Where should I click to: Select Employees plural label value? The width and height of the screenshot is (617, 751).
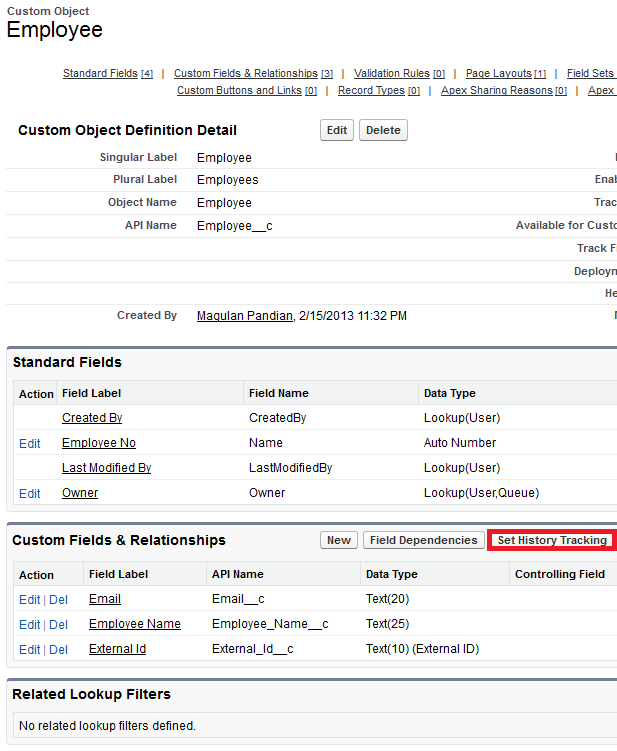(228, 180)
